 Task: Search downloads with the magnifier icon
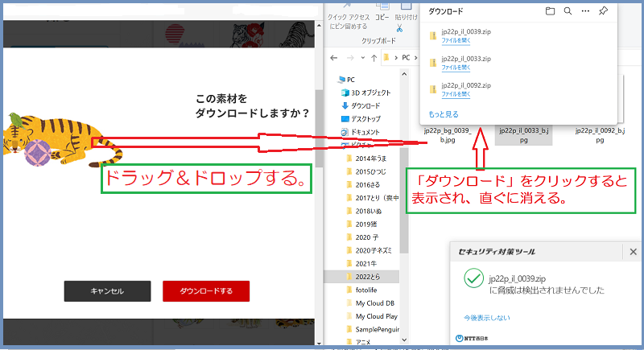(568, 11)
